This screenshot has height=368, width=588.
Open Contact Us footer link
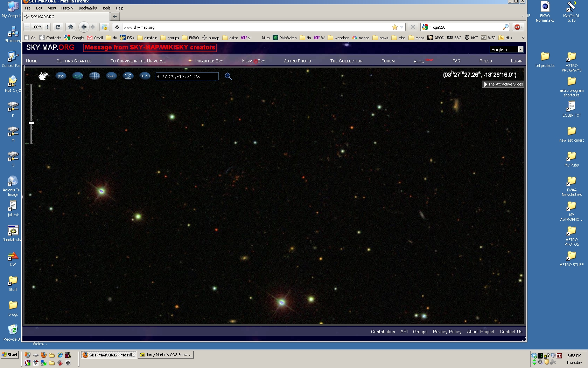point(511,332)
